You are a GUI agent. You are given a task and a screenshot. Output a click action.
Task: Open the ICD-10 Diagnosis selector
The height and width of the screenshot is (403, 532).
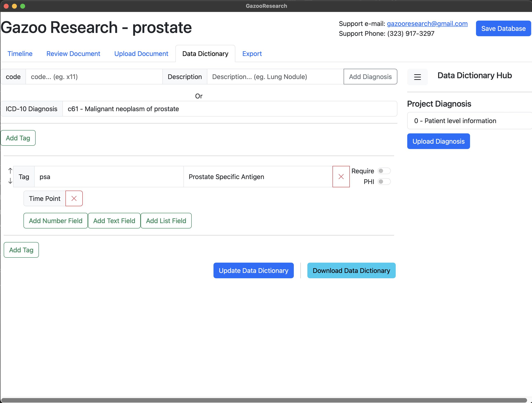229,109
